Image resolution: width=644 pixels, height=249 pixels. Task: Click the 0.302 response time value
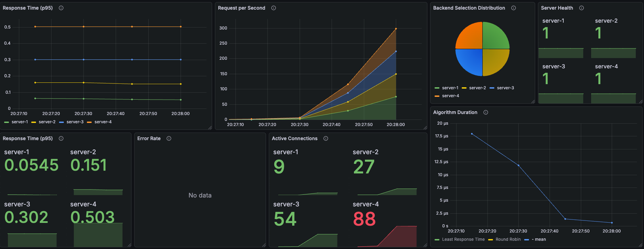26,217
